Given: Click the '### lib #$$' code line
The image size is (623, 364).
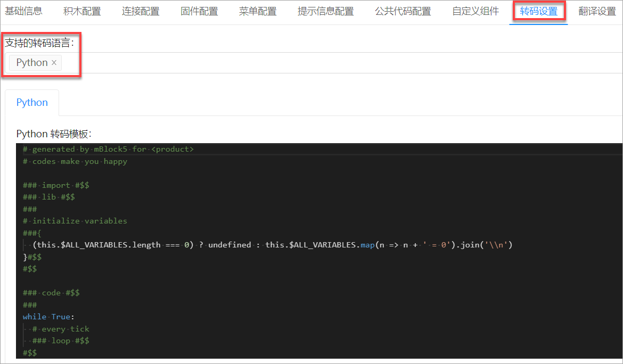Looking at the screenshot, I should coord(49,197).
